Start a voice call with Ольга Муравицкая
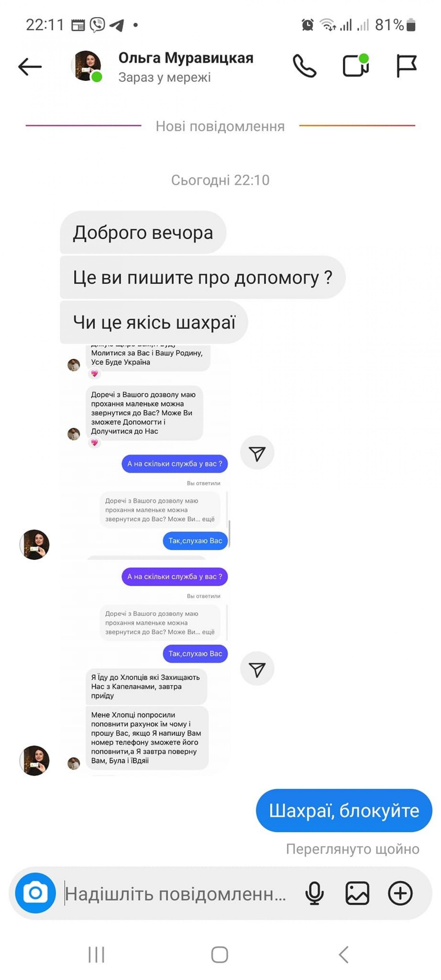Viewport: 441px width, 980px height. click(305, 66)
